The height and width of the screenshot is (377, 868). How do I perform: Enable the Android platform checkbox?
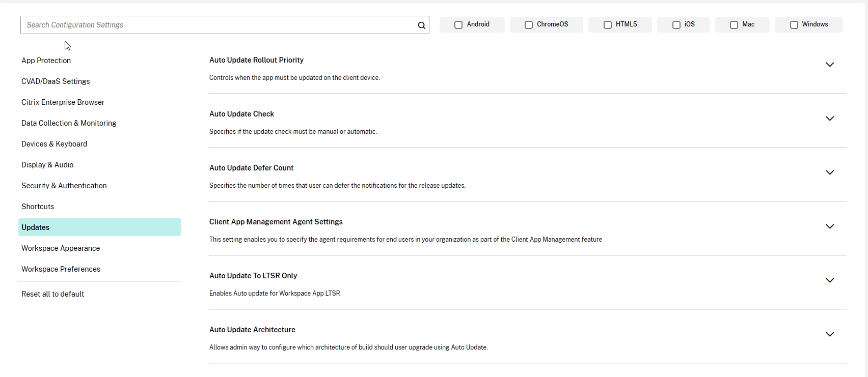point(458,25)
